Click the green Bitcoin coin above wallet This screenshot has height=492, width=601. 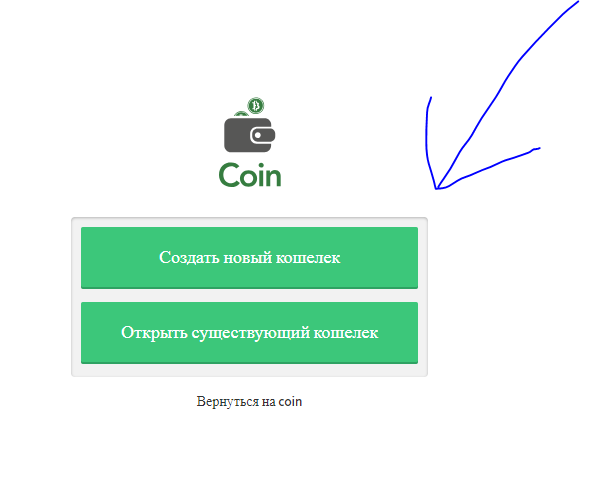pos(256,105)
